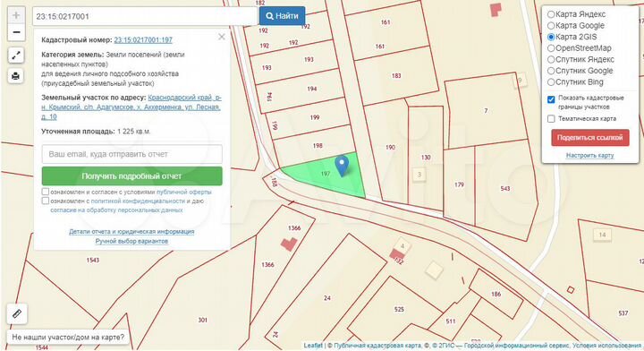Click parcel labeled 199 on map
This screenshot has height=351, width=644.
pyautogui.click(x=315, y=117)
